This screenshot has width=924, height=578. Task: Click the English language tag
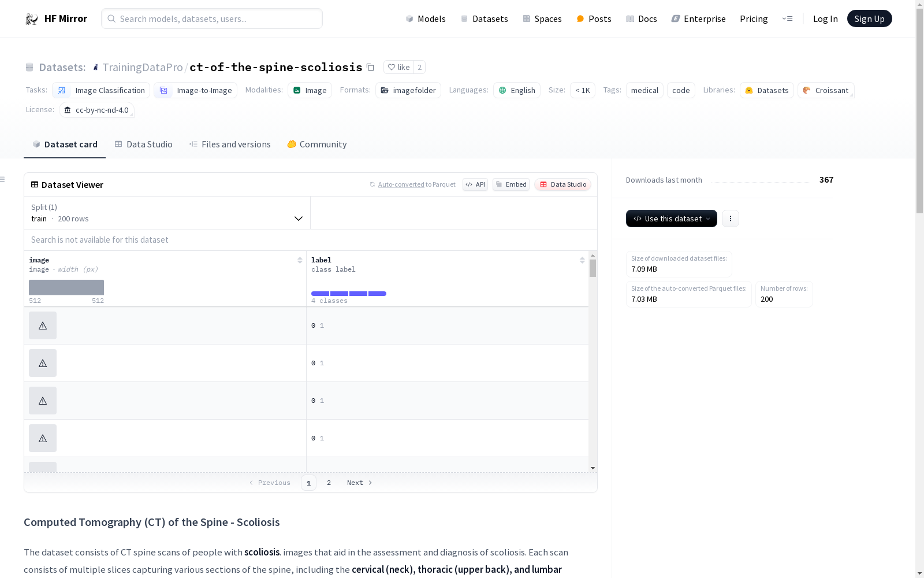(516, 90)
